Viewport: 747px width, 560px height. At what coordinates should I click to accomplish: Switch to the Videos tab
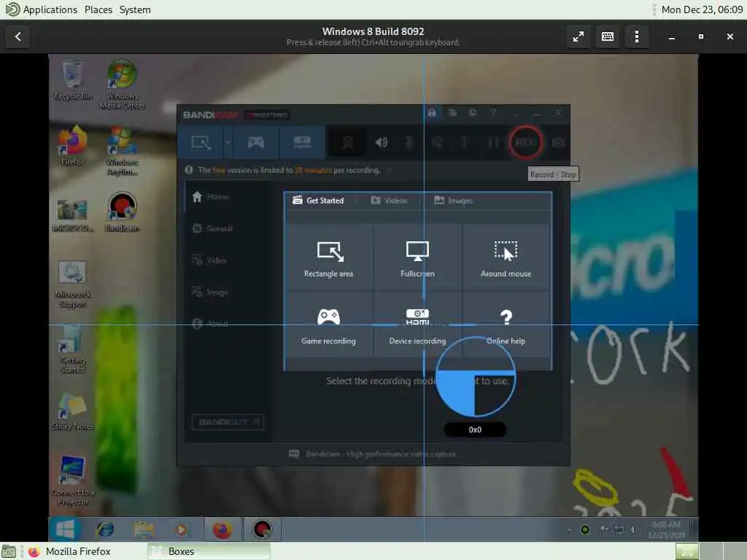click(x=390, y=201)
